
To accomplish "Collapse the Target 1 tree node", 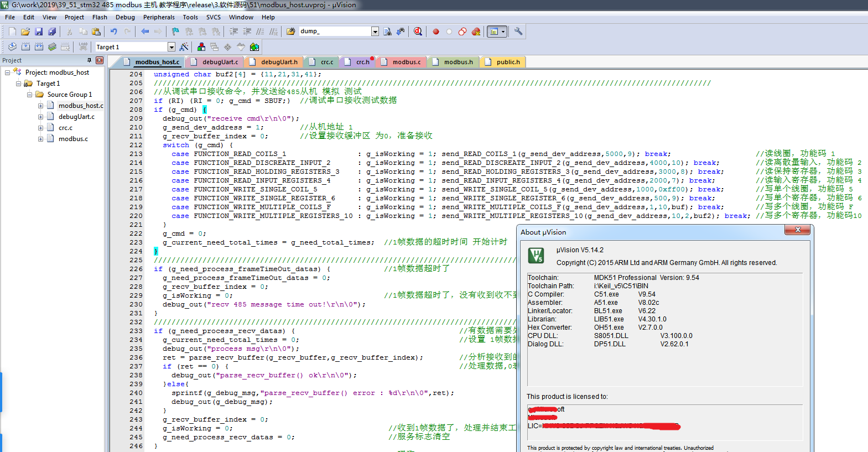I will (18, 84).
